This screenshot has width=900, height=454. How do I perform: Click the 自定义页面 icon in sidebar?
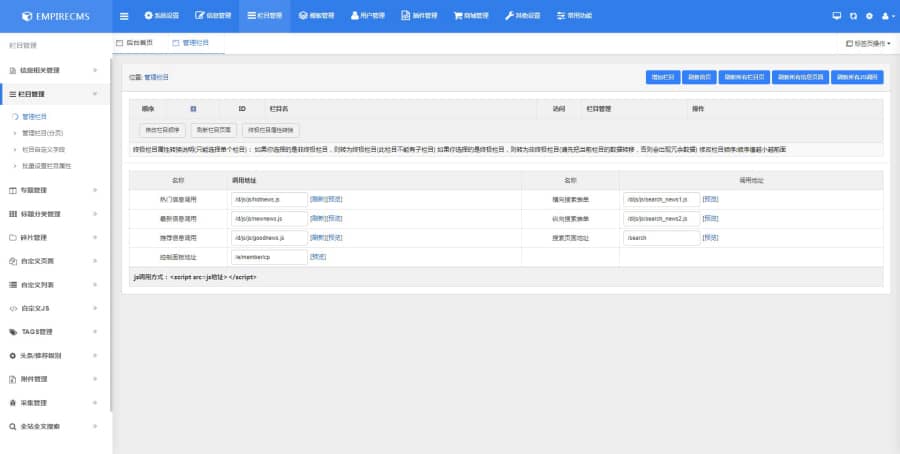pyautogui.click(x=13, y=261)
